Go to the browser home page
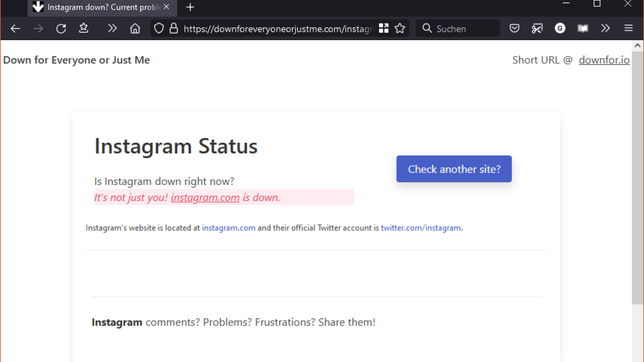The image size is (644, 362). (135, 28)
